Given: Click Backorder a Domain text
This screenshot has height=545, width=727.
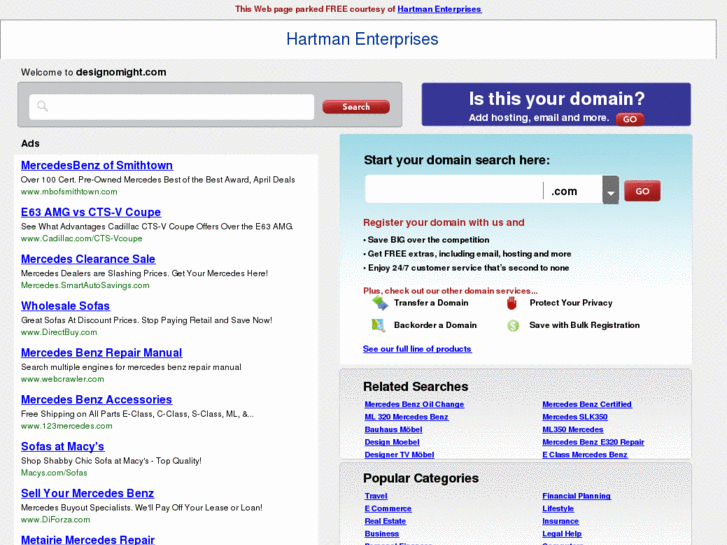Looking at the screenshot, I should (435, 325).
